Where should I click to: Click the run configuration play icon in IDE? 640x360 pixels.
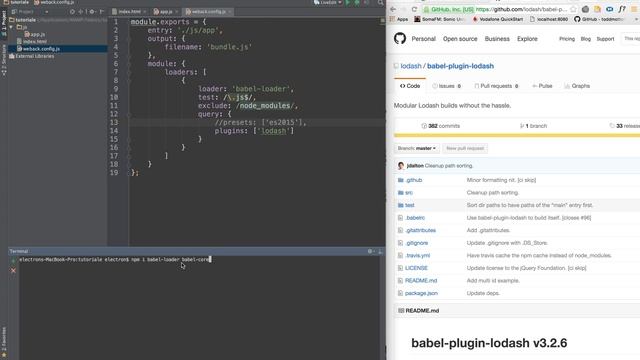pyautogui.click(x=348, y=3)
